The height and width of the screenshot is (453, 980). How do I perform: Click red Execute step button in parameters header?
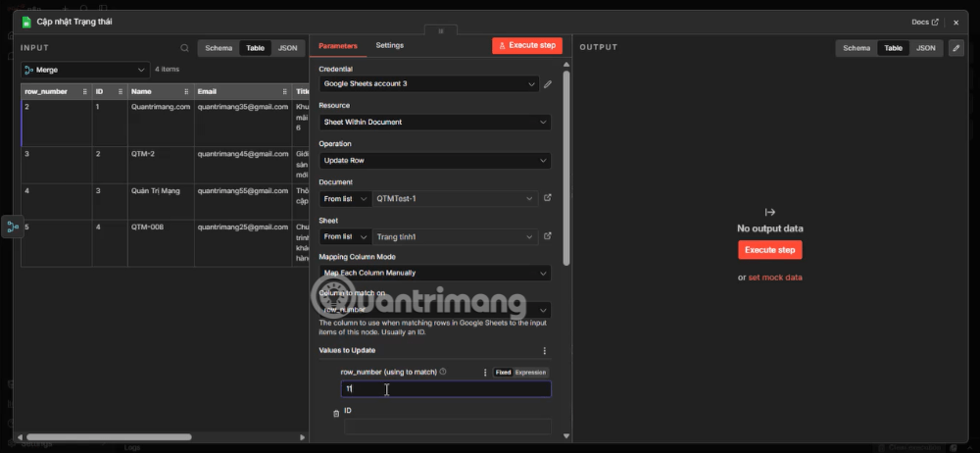pos(527,46)
